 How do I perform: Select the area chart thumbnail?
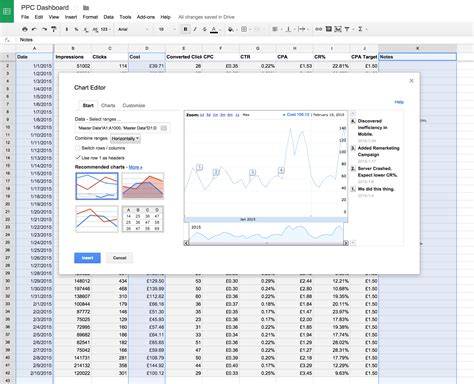pyautogui.click(x=143, y=186)
